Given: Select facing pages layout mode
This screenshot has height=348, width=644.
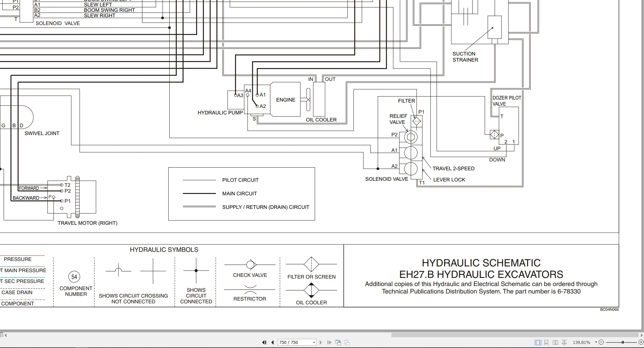Looking at the screenshot, I should tap(555, 342).
